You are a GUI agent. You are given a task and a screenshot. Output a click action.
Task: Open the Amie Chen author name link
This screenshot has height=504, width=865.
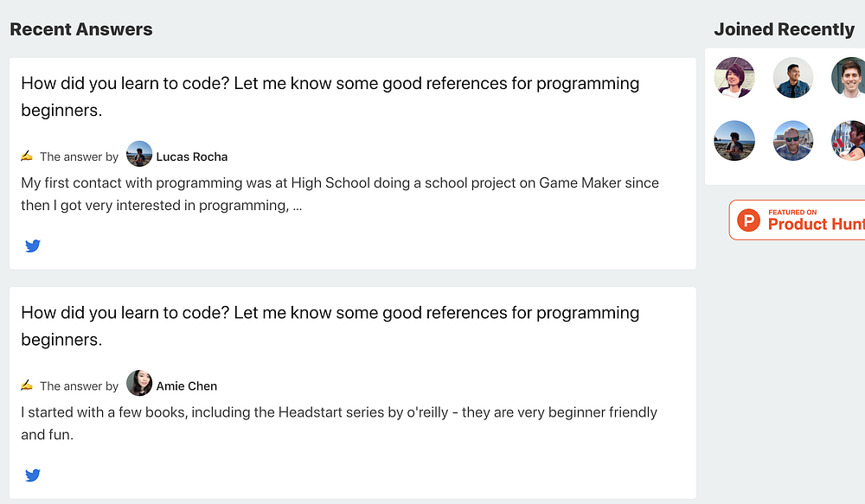(x=187, y=386)
